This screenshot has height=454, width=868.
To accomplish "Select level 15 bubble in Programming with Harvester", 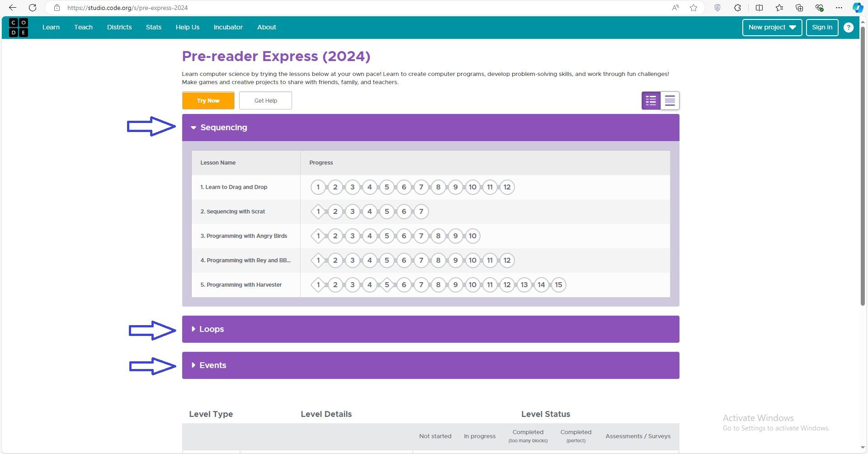I will 558,285.
